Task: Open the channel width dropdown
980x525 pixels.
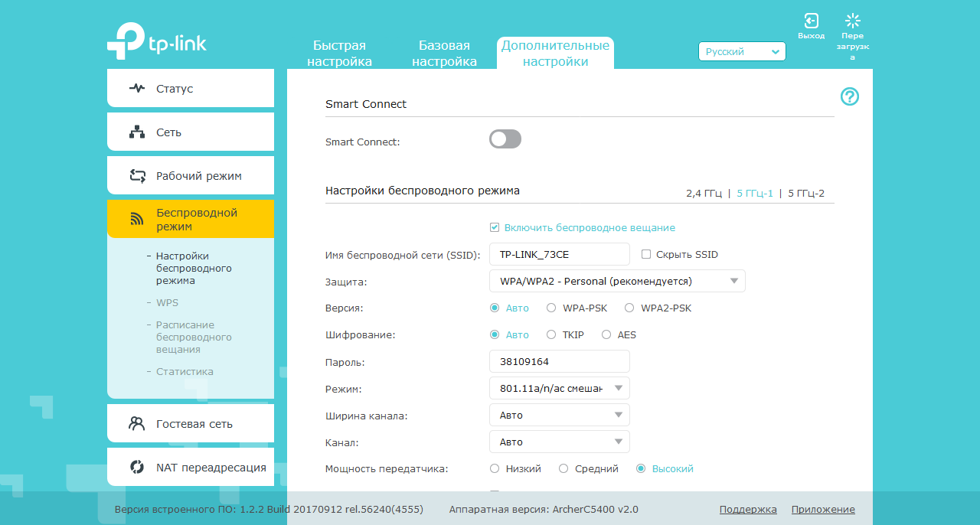Action: pyautogui.click(x=560, y=416)
